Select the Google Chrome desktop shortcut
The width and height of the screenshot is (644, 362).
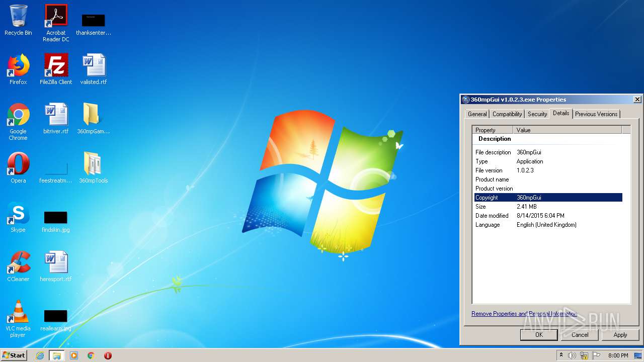[18, 122]
